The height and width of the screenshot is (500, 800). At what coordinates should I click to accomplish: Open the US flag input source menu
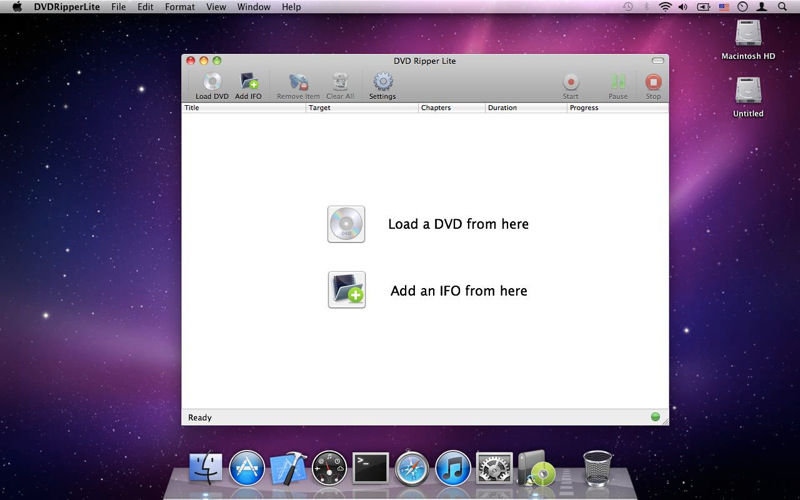pyautogui.click(x=723, y=7)
